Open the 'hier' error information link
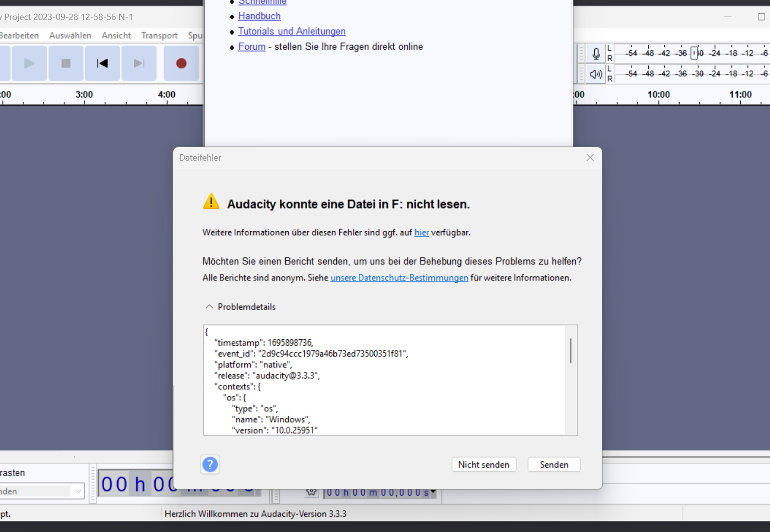770x532 pixels. coord(422,233)
